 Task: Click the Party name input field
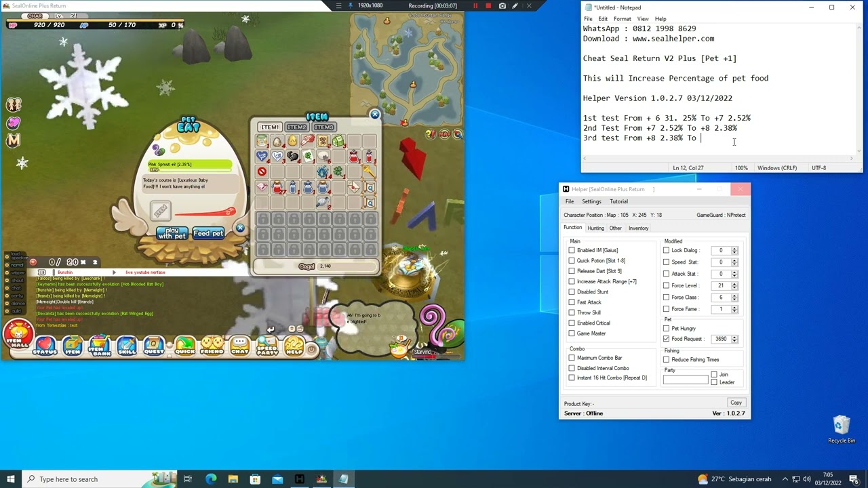coord(685,380)
